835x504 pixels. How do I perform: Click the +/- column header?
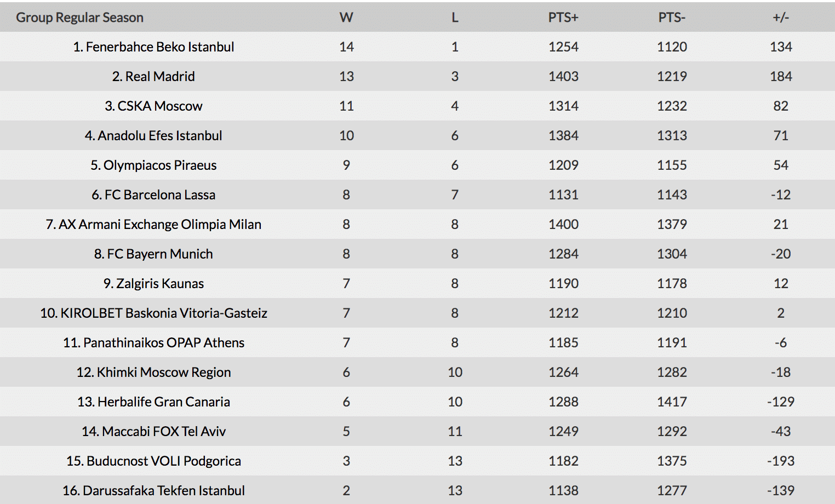pyautogui.click(x=781, y=18)
